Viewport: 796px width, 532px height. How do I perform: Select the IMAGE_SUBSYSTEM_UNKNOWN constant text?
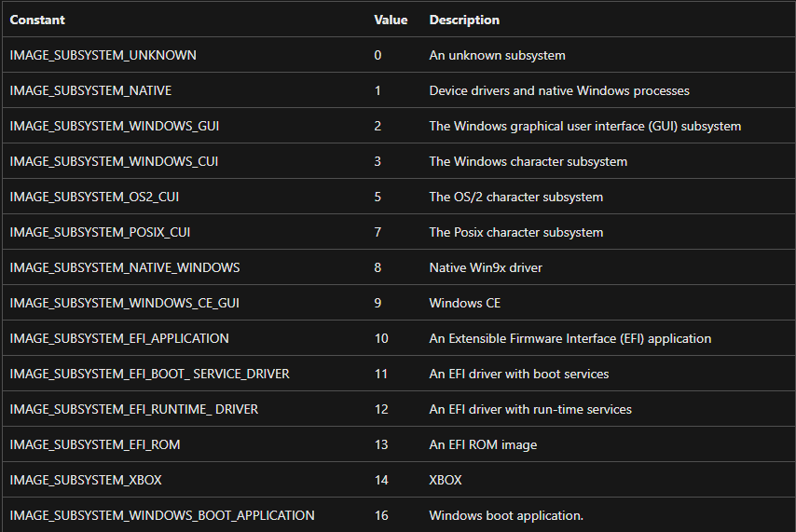[x=103, y=55]
